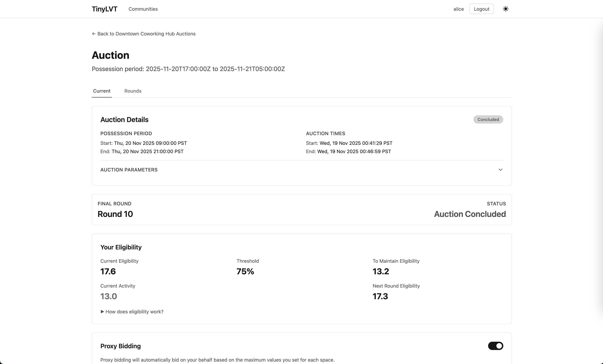Click the sun theme toggle icon
Image resolution: width=603 pixels, height=364 pixels.
click(505, 9)
